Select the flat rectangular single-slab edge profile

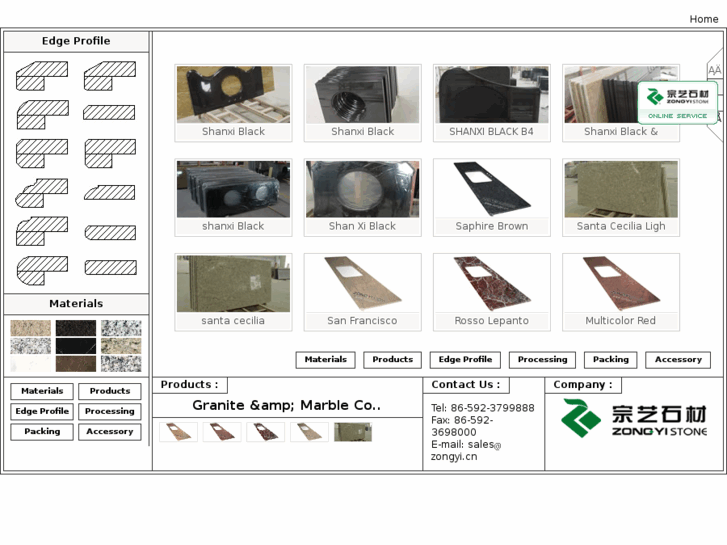(x=110, y=268)
